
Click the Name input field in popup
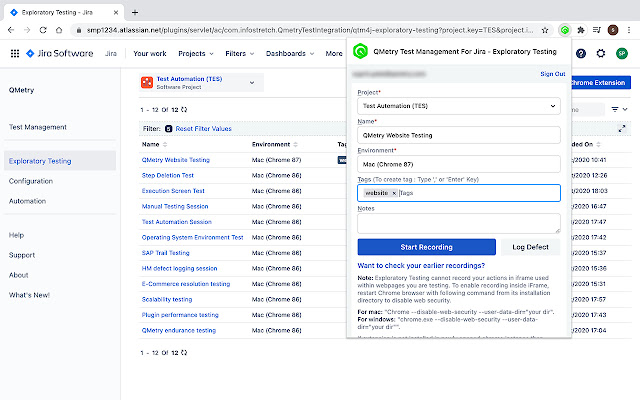click(459, 135)
